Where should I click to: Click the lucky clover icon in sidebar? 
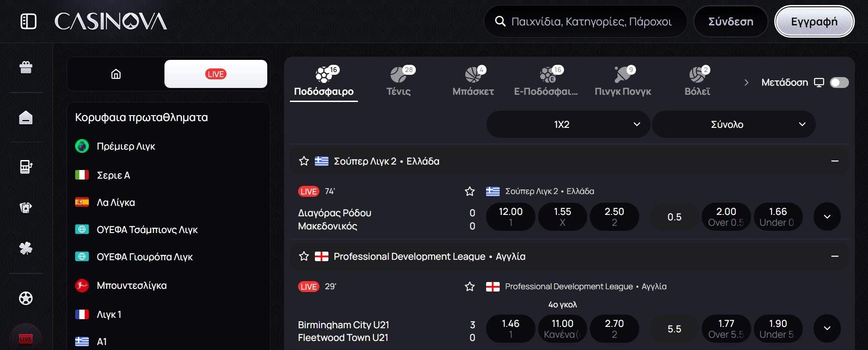pos(26,248)
